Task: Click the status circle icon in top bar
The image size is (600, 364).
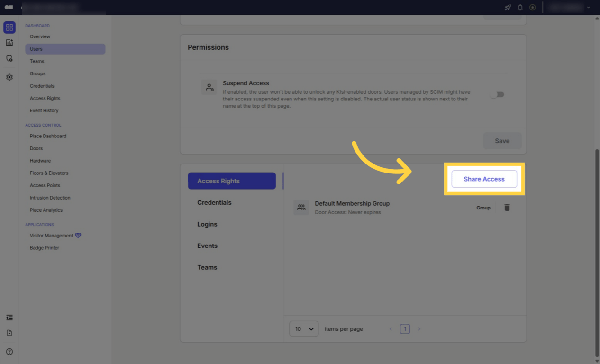Action: pos(532,8)
